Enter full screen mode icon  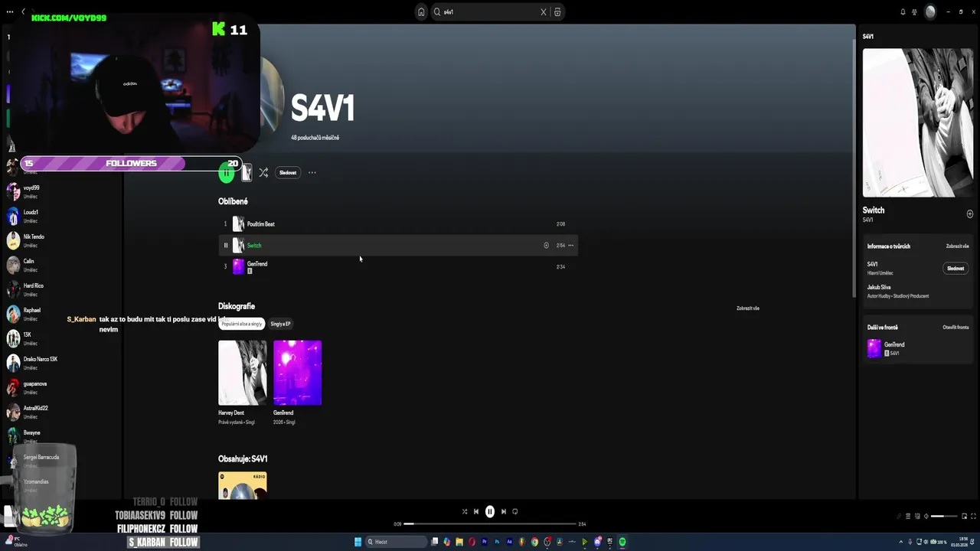coord(974,516)
